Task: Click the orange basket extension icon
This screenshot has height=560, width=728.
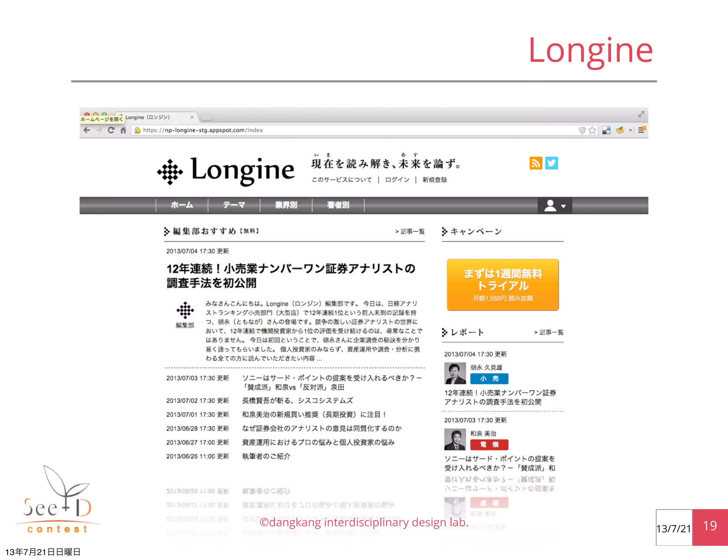Action: [x=620, y=130]
